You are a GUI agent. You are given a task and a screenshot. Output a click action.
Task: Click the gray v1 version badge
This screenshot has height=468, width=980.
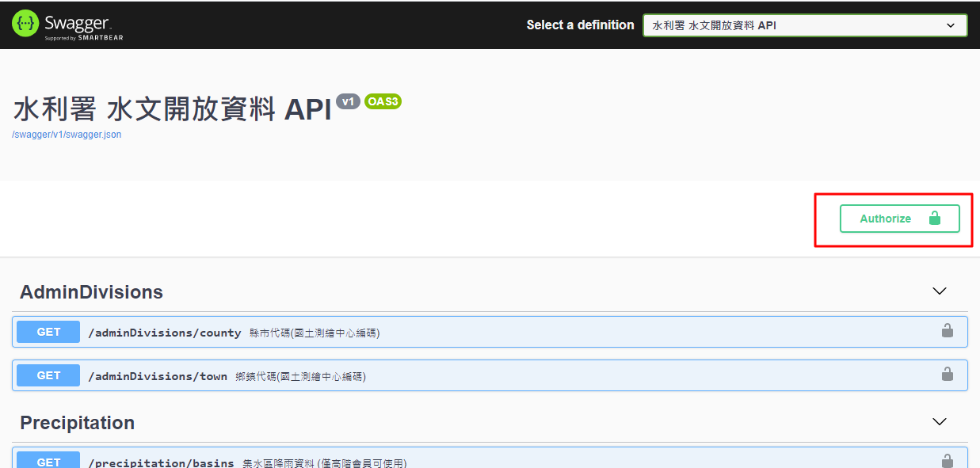(x=348, y=101)
